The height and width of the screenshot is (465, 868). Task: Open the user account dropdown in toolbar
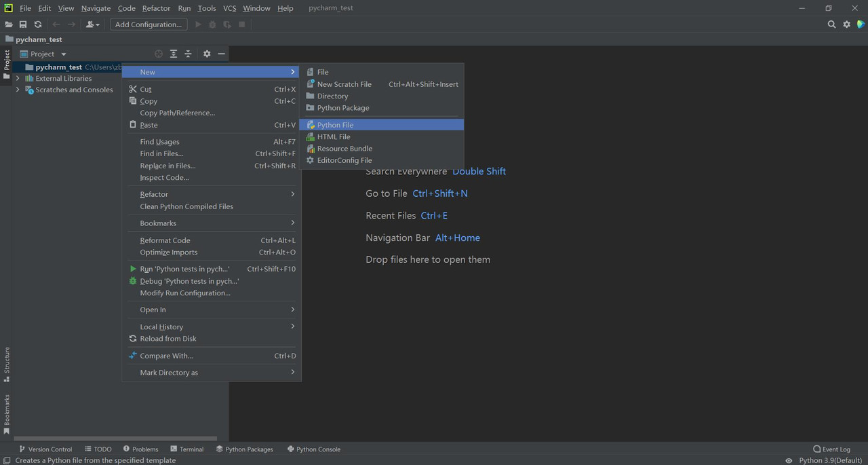coord(93,24)
